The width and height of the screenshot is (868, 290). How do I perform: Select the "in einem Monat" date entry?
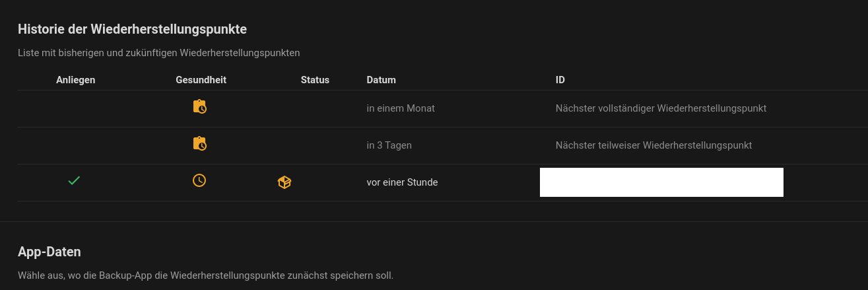click(x=401, y=108)
